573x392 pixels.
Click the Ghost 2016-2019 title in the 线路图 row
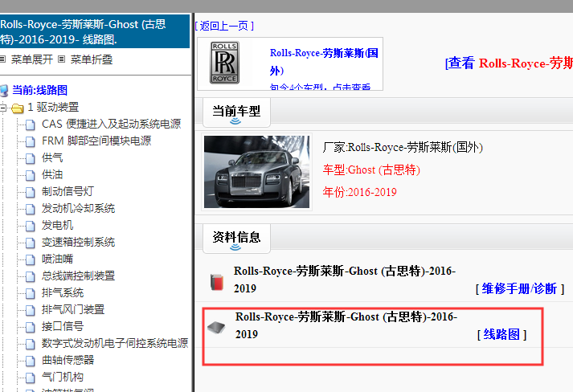click(x=346, y=325)
